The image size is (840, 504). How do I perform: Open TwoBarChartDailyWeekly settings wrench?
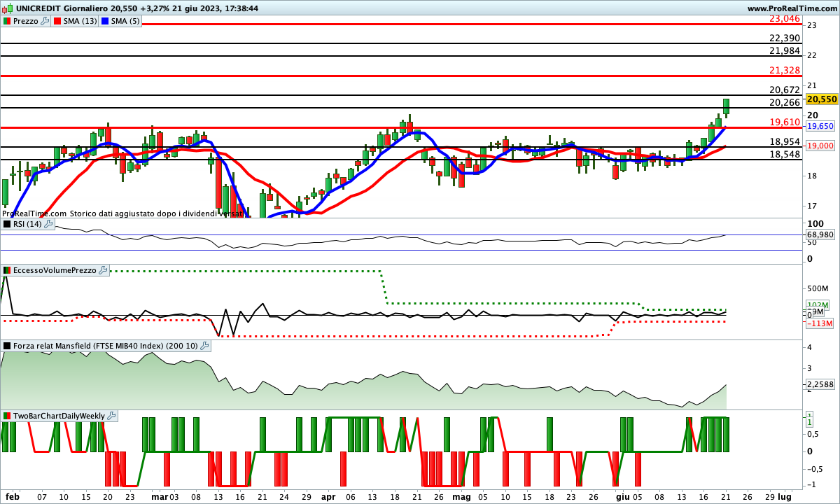[x=112, y=416]
